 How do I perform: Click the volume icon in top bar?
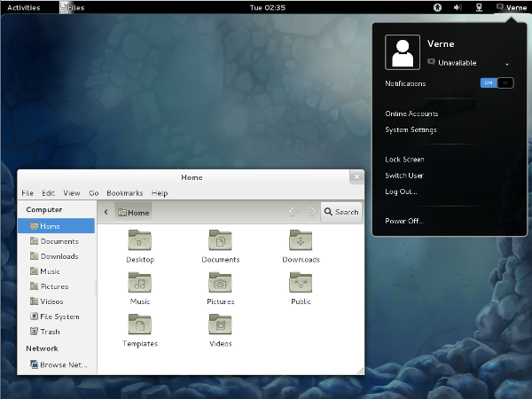point(458,7)
